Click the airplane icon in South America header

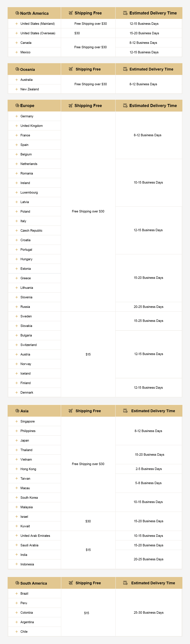point(71,583)
